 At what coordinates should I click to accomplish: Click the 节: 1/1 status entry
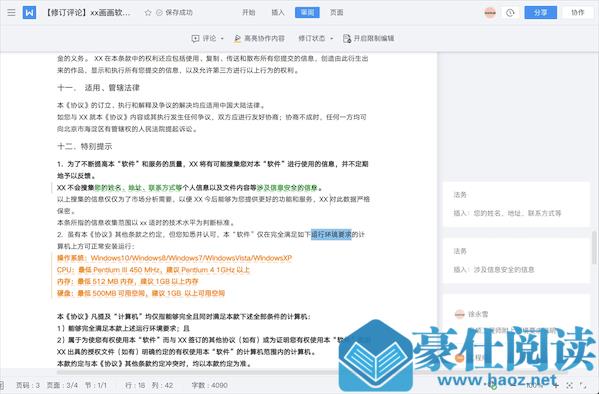(96, 385)
